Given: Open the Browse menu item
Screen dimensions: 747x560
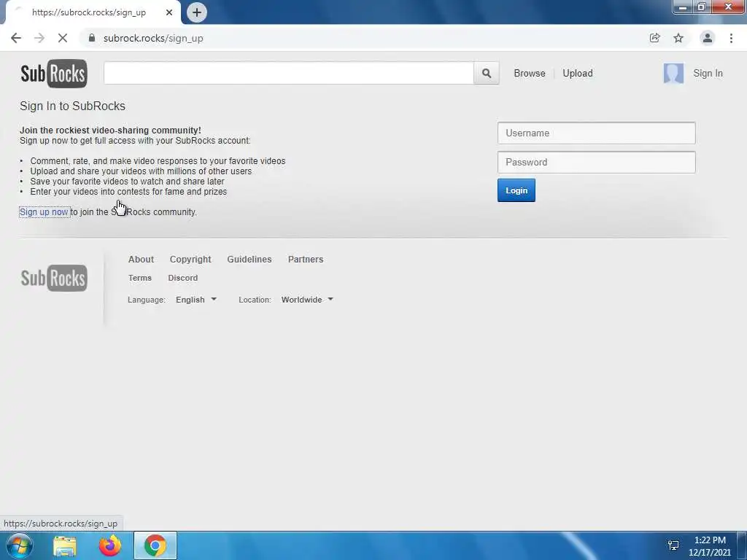Looking at the screenshot, I should tap(530, 74).
